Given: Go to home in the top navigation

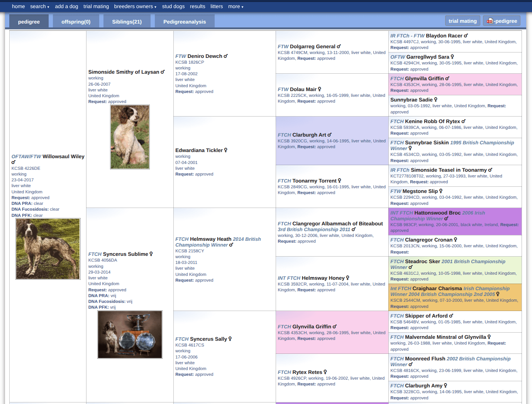Looking at the screenshot, I should (x=19, y=6).
